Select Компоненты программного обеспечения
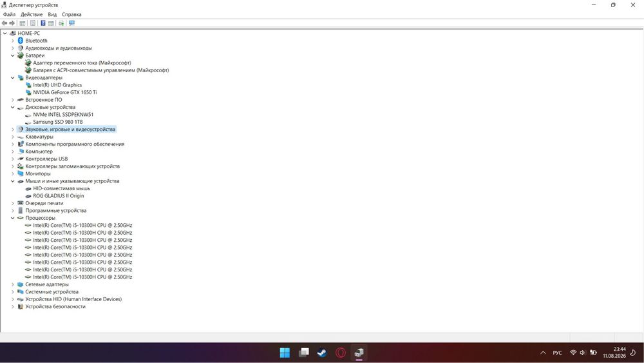This screenshot has width=644, height=363. tap(75, 144)
